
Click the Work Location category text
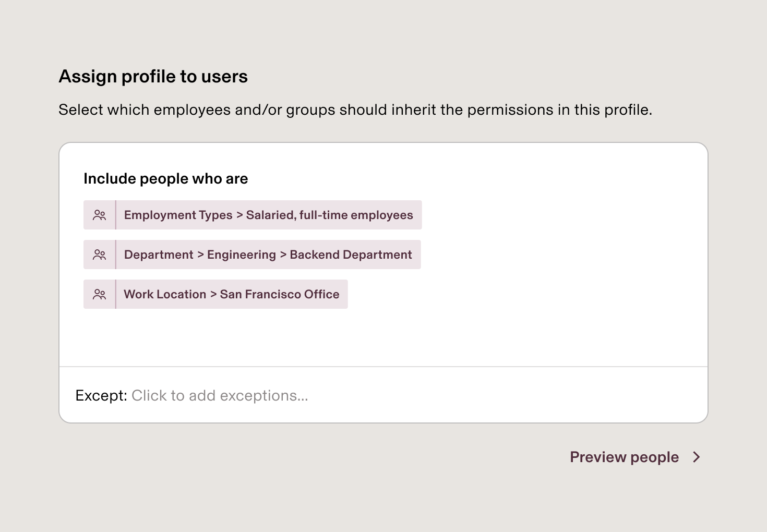tap(165, 294)
